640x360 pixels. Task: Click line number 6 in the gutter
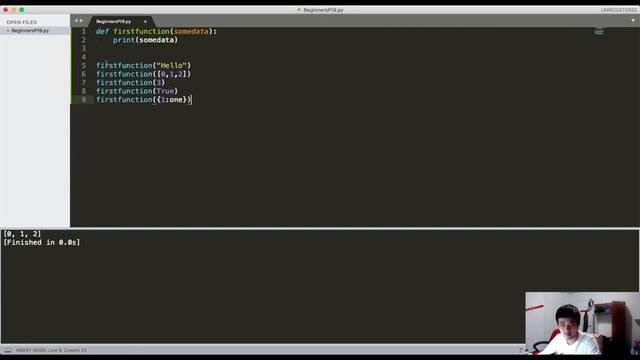click(x=84, y=74)
